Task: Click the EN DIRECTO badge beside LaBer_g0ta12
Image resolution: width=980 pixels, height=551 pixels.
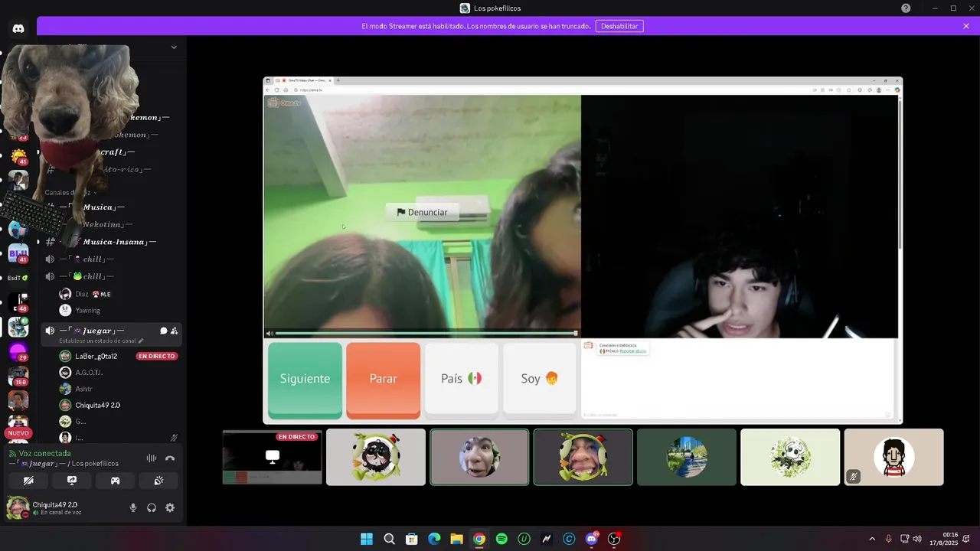Action: click(157, 356)
